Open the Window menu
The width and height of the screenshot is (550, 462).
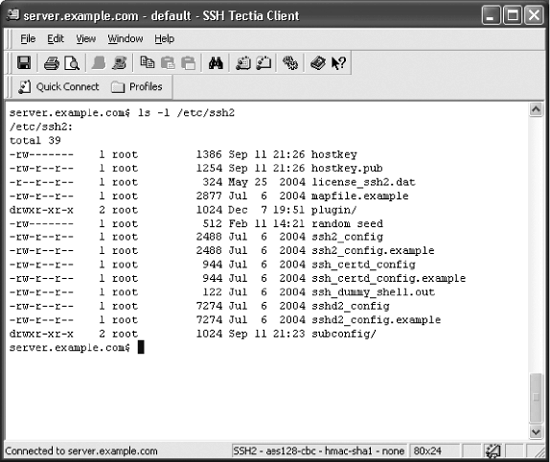pos(125,39)
